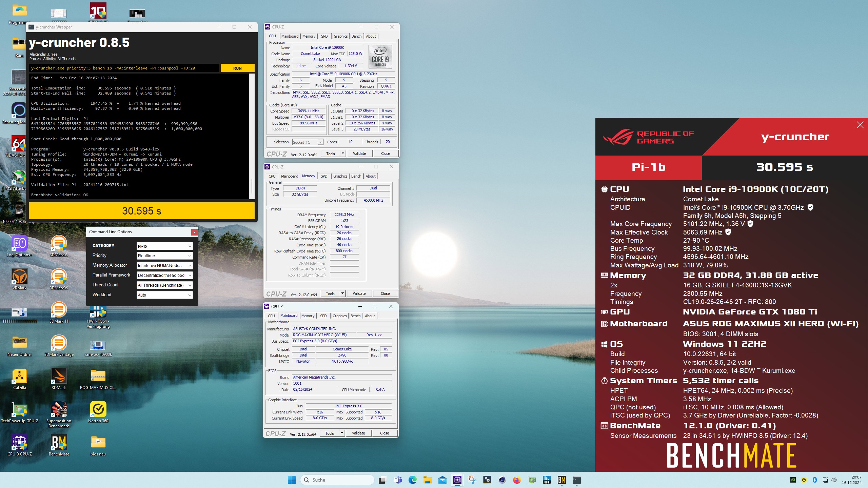868x488 pixels.
Task: Open the CPUID CPU-Z desktop icon
Action: (20, 445)
